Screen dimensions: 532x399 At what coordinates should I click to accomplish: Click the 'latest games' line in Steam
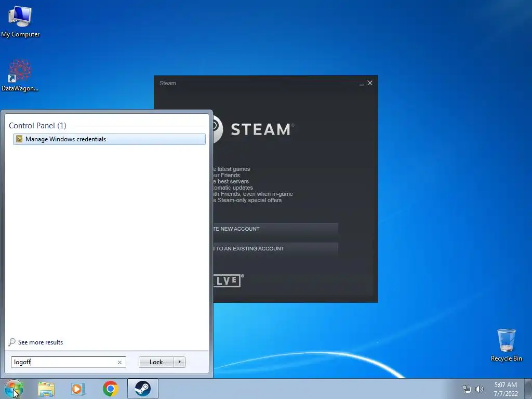coord(233,169)
